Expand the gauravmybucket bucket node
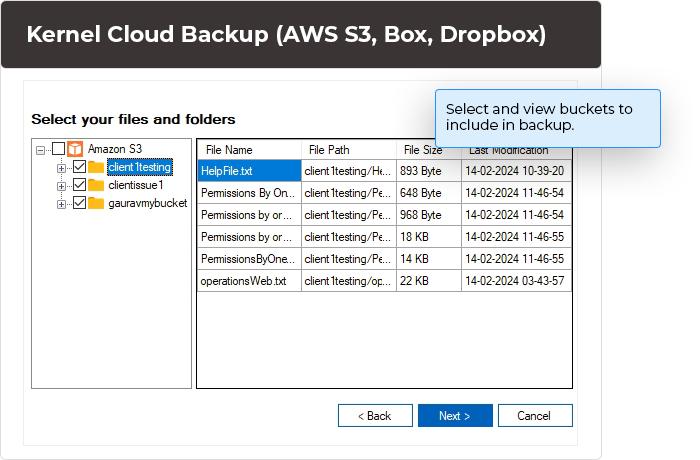This screenshot has width=700, height=460. [x=62, y=204]
